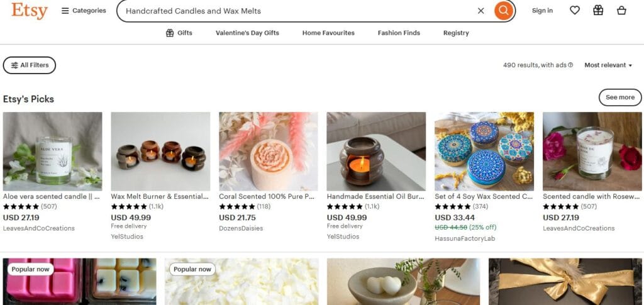Go to Home Favourites section
The height and width of the screenshot is (305, 644).
[328, 33]
